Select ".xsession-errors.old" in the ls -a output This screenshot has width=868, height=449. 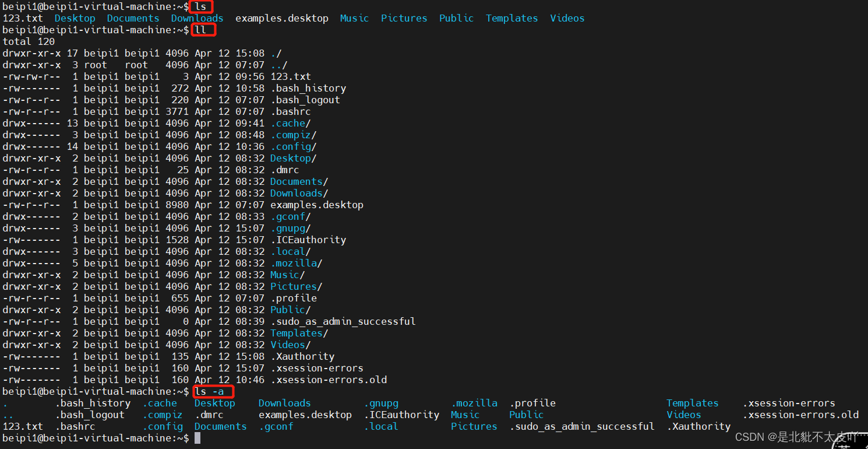[800, 415]
